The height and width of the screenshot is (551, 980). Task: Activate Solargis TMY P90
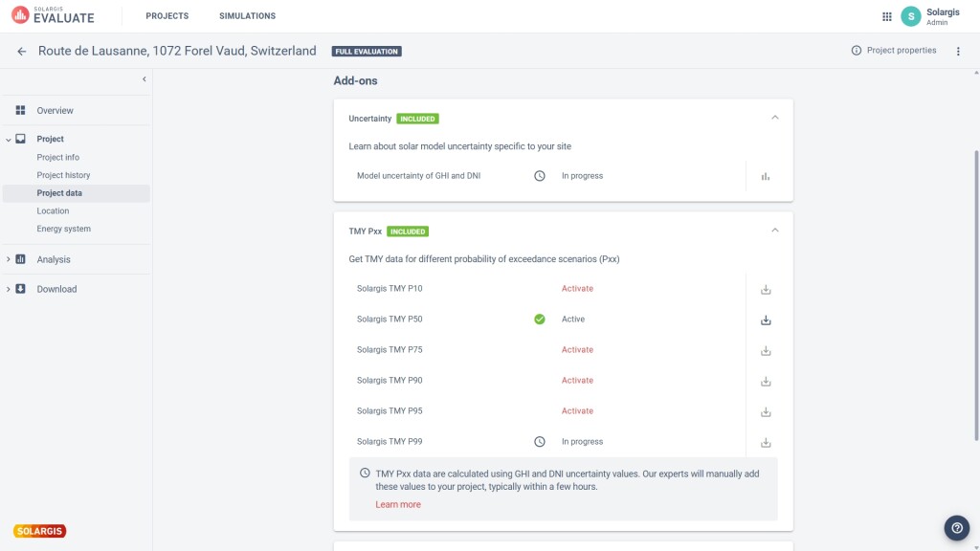pos(577,380)
